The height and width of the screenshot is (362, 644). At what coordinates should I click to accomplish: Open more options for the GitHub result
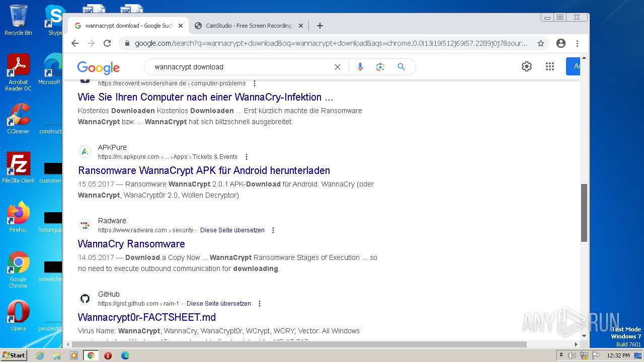tap(260, 304)
